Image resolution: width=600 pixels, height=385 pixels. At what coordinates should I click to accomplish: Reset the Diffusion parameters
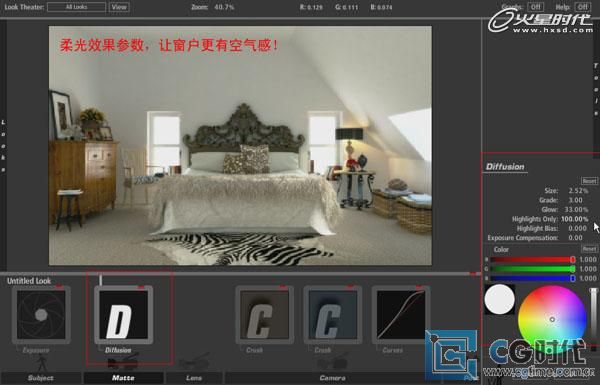click(x=589, y=181)
